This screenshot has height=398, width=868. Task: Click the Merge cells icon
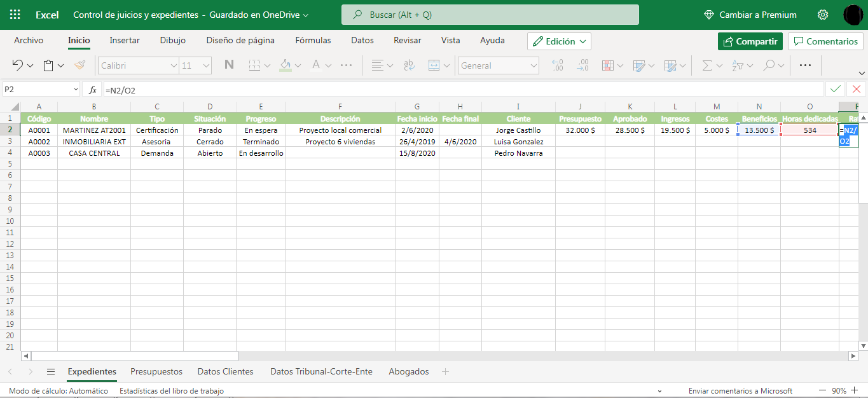[434, 65]
